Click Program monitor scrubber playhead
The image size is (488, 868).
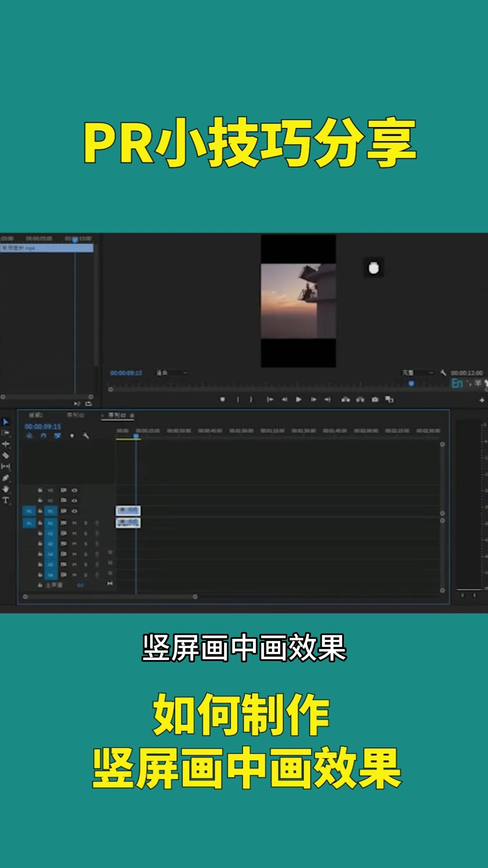click(411, 384)
